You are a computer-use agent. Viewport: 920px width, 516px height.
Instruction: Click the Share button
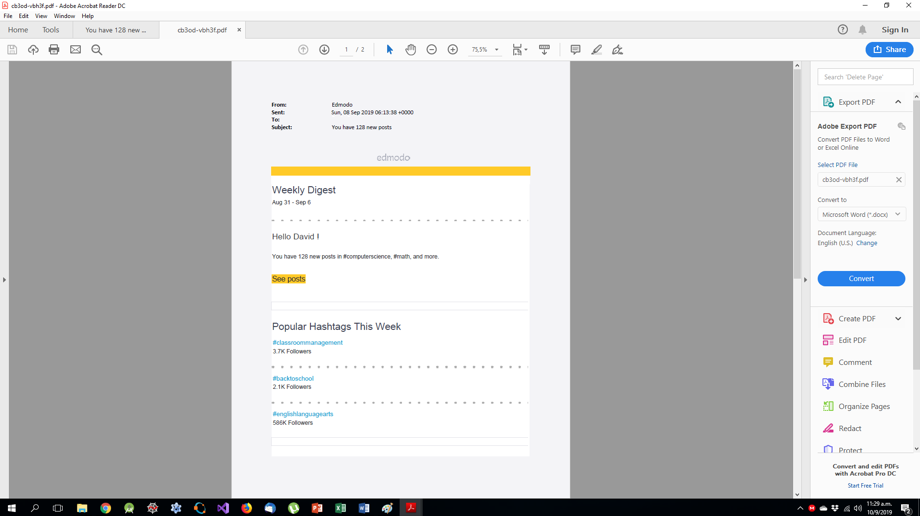click(x=889, y=49)
